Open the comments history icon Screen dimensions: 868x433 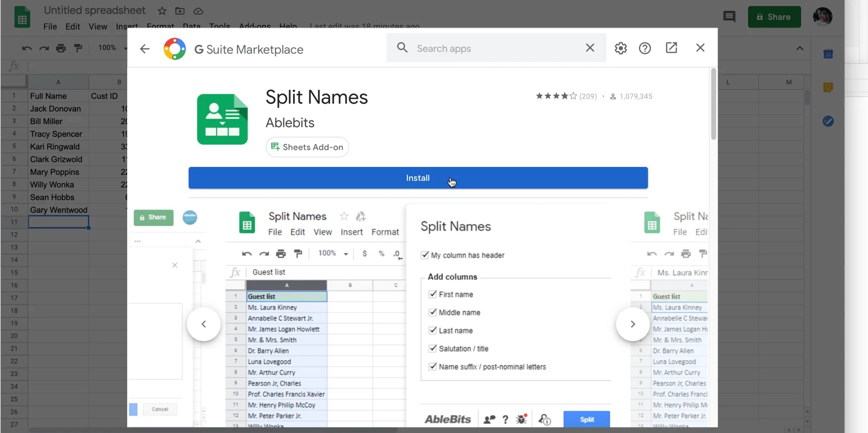[x=729, y=17]
